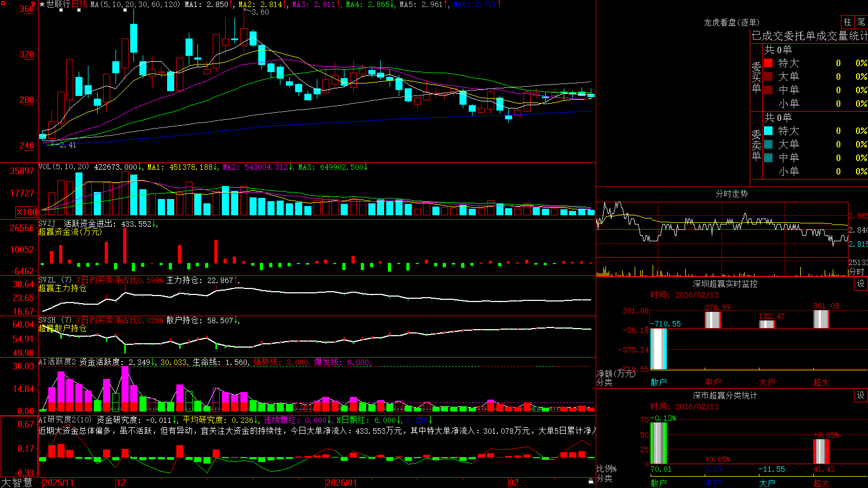The image size is (868, 488).
Task: Click the info marker beneath the 日线 label
Action: (79, 10)
